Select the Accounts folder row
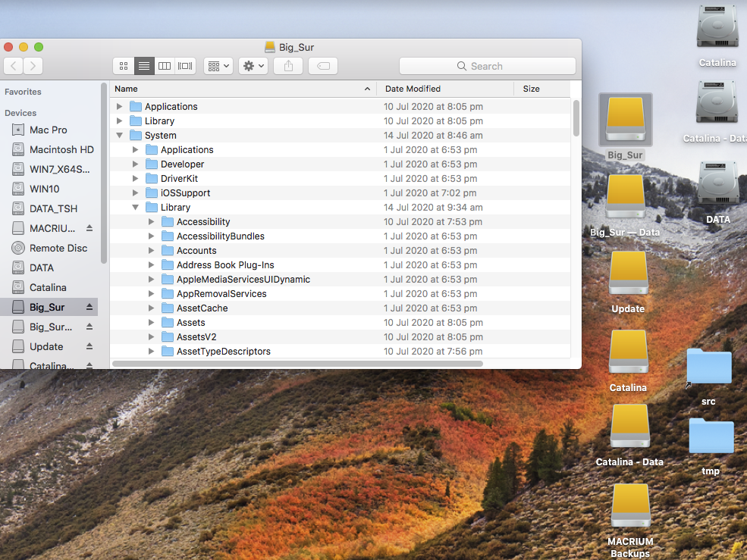This screenshot has height=560, width=747. 341,251
